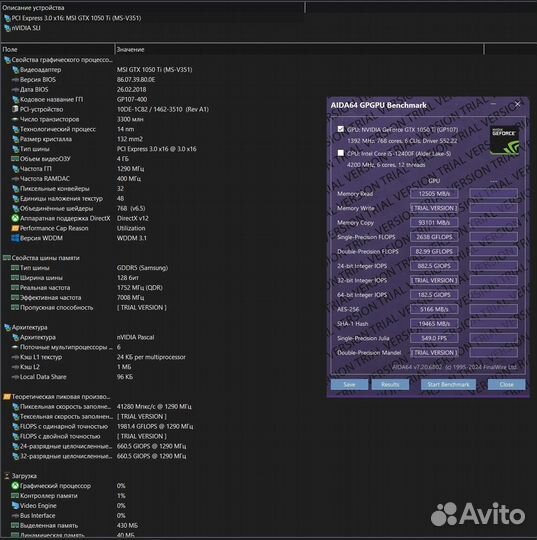Click the value 41280 Мпкс/с @ 1290 МГц
This screenshot has height=540, width=537.
[154, 407]
